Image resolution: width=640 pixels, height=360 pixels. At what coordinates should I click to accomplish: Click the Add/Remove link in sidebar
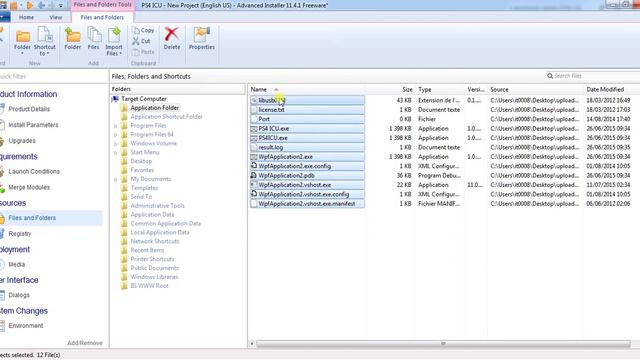(85, 343)
